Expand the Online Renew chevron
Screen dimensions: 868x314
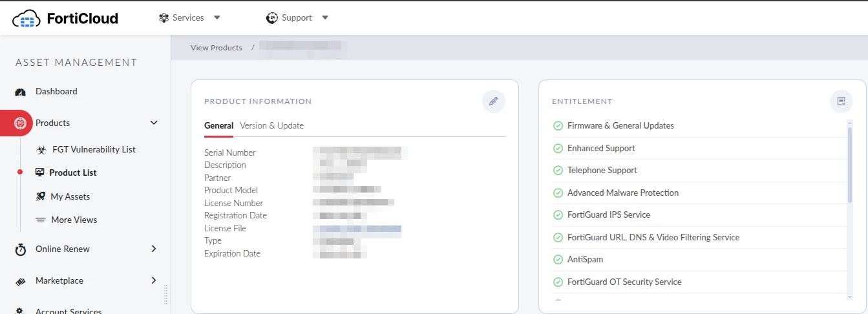coord(154,249)
